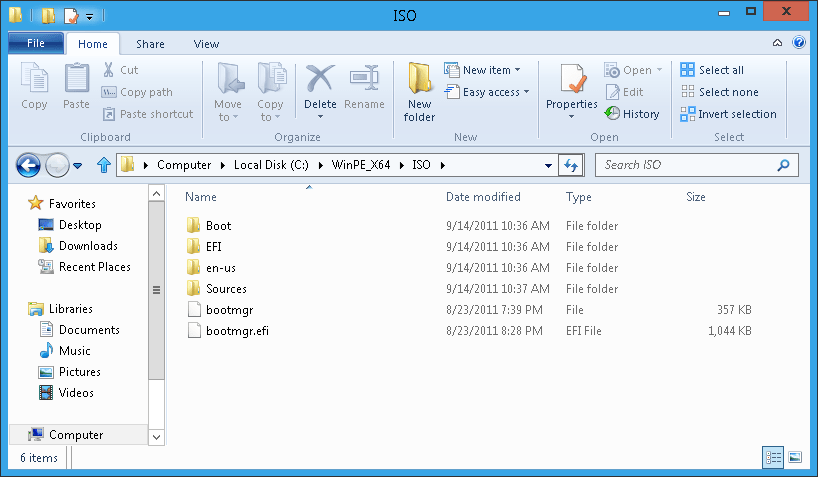Switch to Details view in the status bar
This screenshot has width=818, height=477.
point(773,458)
